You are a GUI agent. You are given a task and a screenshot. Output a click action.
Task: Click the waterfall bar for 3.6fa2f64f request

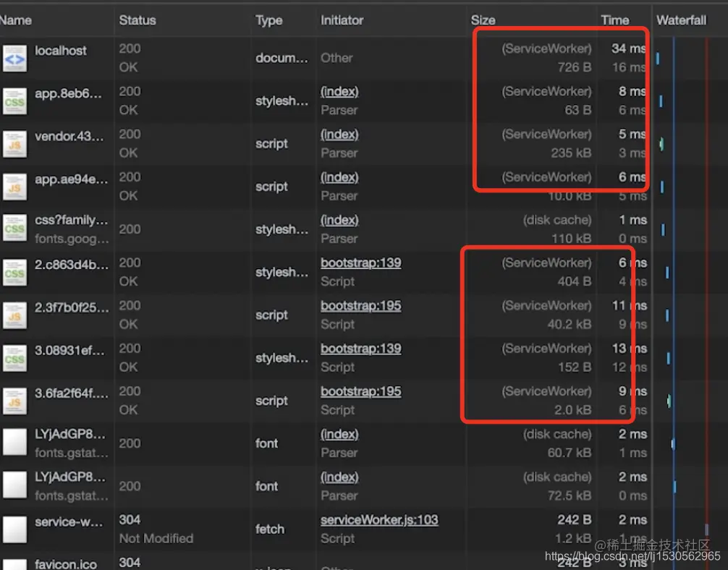click(x=669, y=401)
